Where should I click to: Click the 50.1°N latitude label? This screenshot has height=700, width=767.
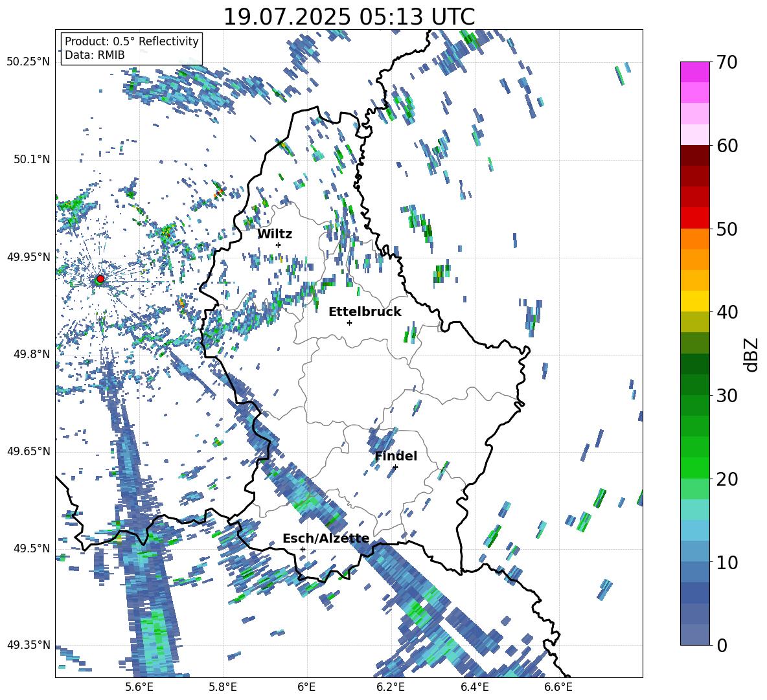click(x=32, y=159)
